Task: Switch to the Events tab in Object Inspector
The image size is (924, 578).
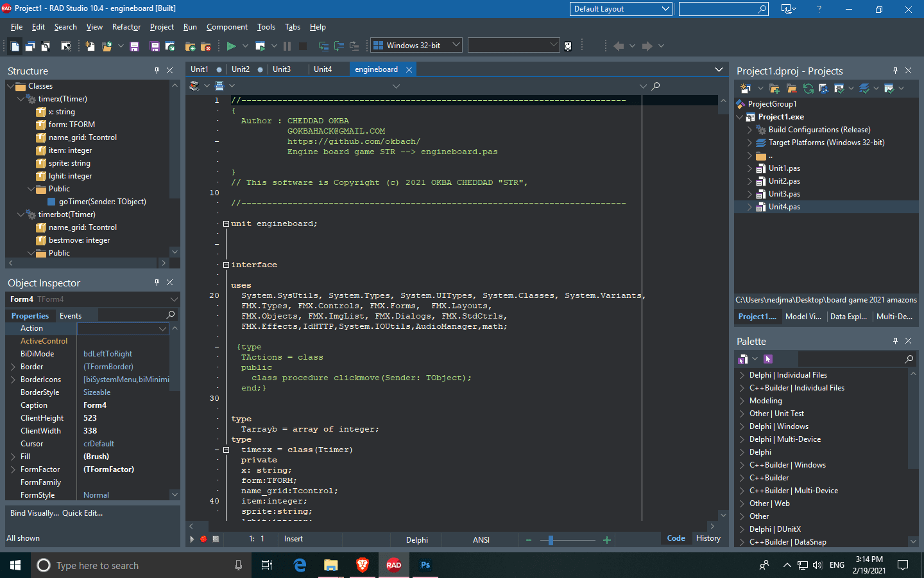Action: (x=71, y=316)
